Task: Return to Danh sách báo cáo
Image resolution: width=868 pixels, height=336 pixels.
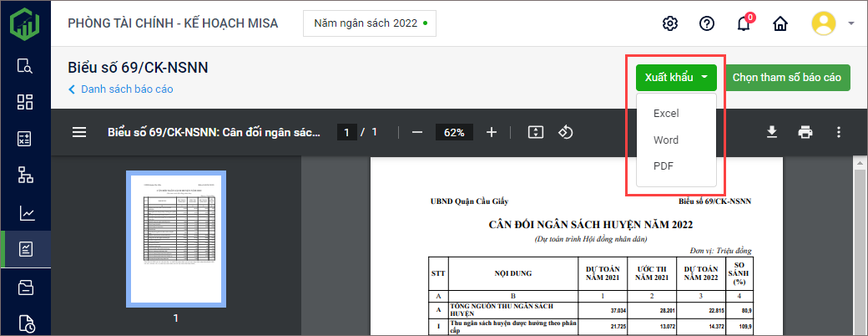Action: pyautogui.click(x=127, y=89)
